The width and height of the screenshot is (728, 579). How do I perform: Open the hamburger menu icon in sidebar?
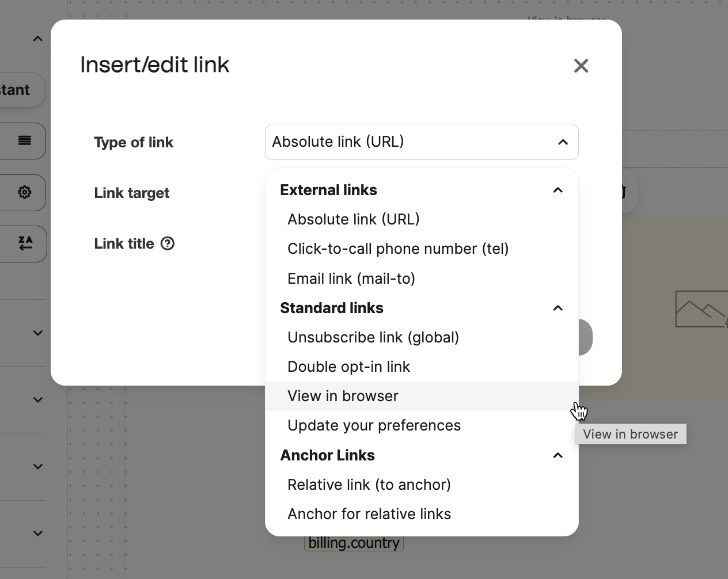(25, 140)
